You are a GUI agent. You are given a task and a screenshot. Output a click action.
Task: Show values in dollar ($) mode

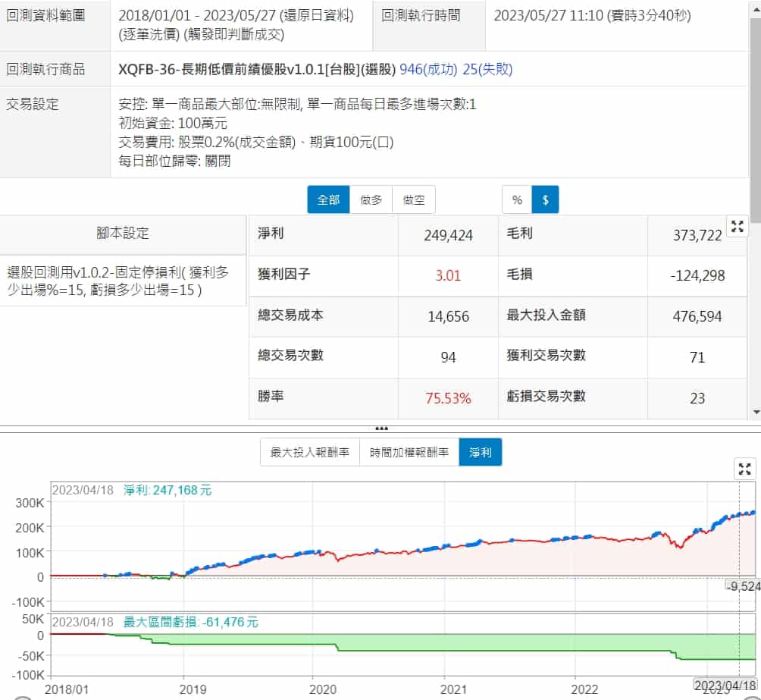click(545, 200)
